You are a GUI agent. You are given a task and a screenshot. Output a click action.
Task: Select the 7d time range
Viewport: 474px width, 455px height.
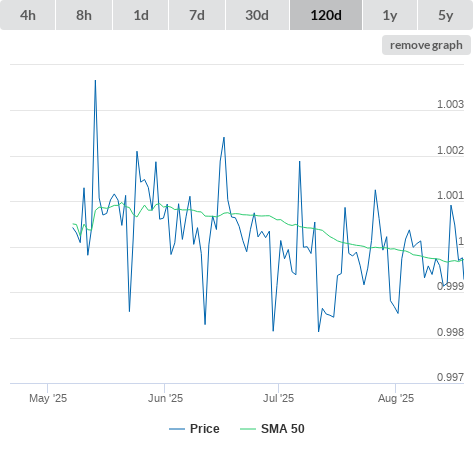197,15
